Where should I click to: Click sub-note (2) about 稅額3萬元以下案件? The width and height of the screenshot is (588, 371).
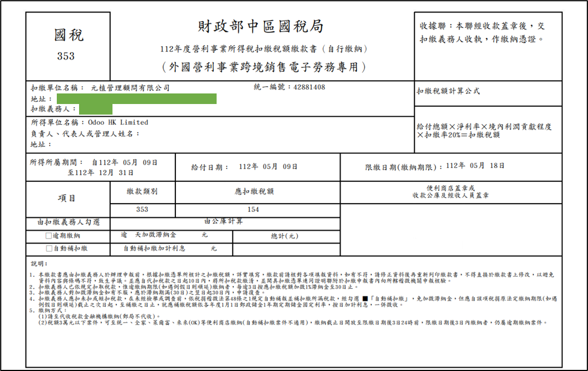coord(292,323)
